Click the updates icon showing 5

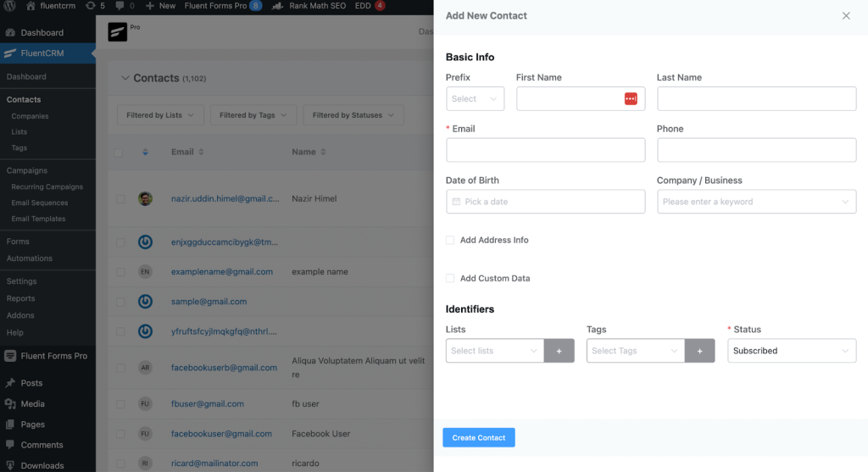[x=90, y=6]
